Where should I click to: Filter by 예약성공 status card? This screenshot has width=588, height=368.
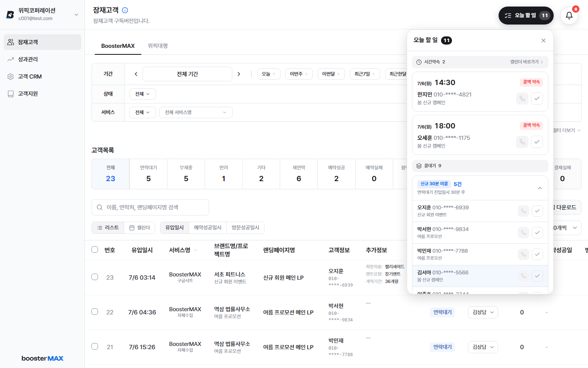(x=336, y=174)
